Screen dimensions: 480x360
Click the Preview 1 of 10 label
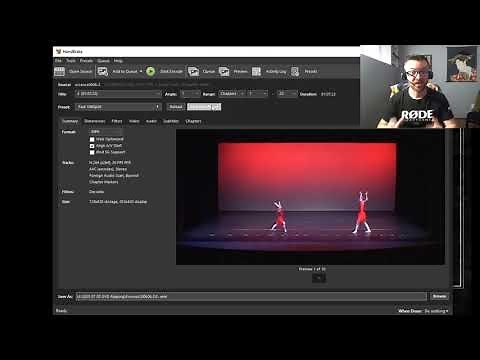coord(312,269)
